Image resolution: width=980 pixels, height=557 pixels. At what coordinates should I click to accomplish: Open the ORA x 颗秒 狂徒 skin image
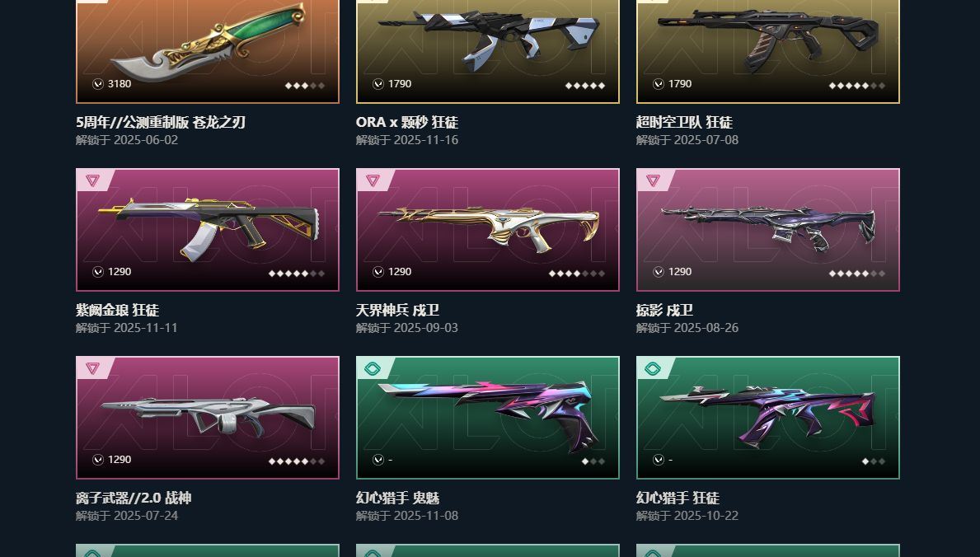click(488, 40)
